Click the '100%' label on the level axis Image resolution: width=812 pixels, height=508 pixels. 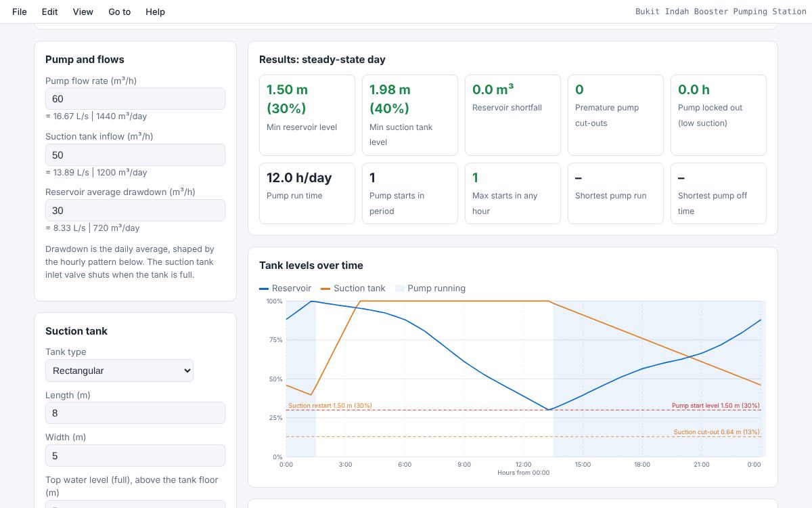coord(274,301)
